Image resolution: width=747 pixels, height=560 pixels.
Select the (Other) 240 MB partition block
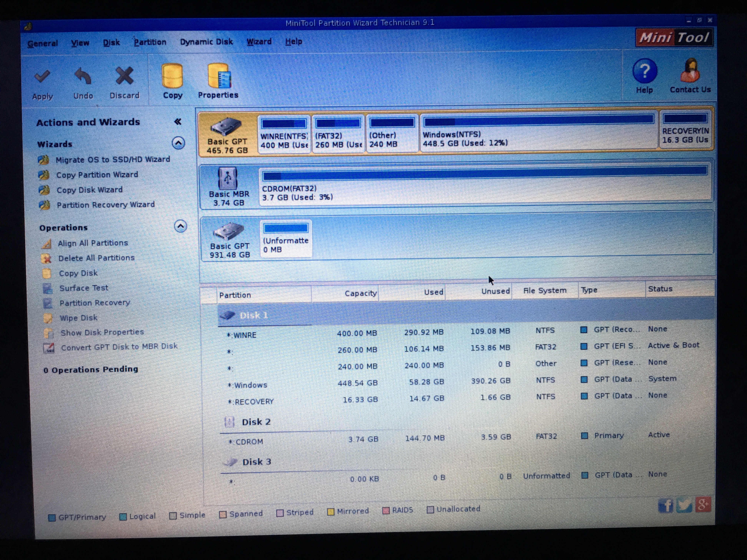[392, 134]
